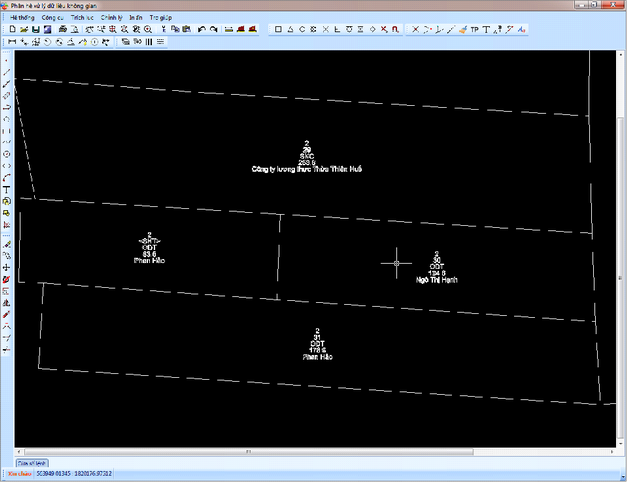628x483 pixels.
Task: Click the Ngô Thị Hạnh parcel label
Action: coord(437,279)
